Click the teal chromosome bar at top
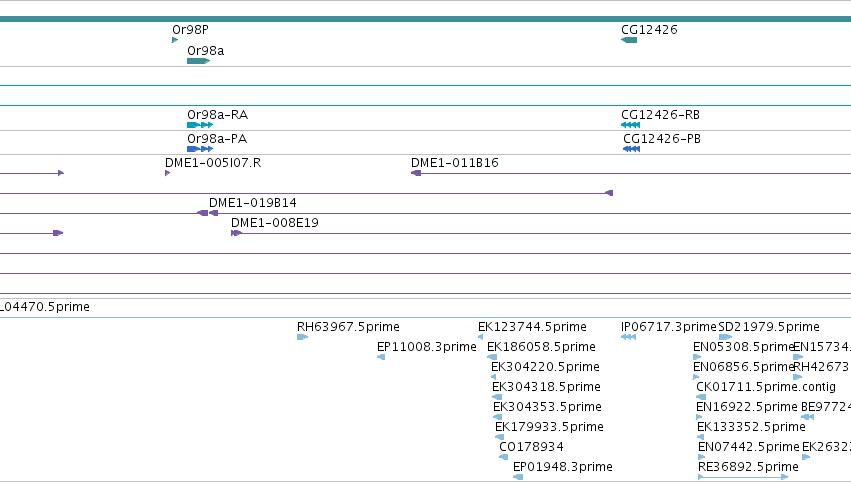 pyautogui.click(x=426, y=19)
